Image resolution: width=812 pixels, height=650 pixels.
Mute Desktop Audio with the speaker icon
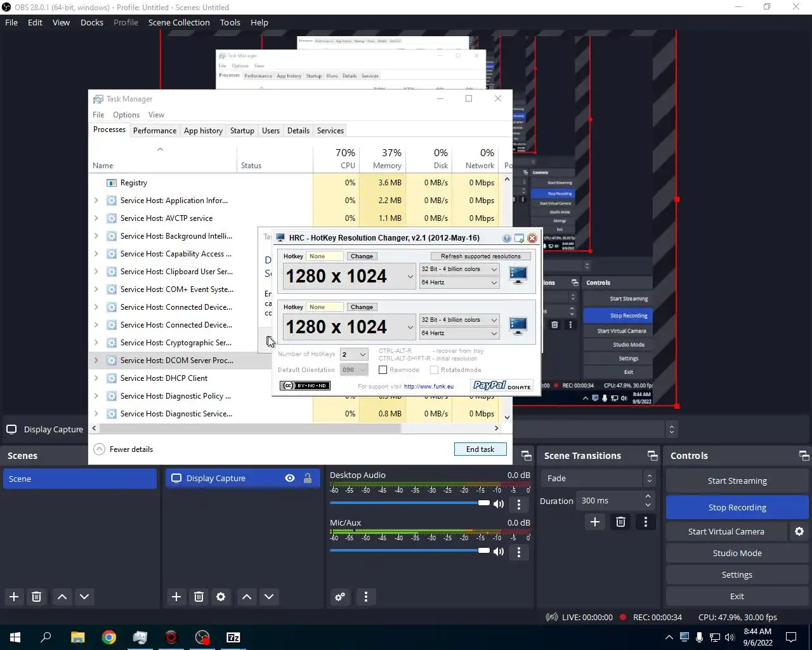(499, 504)
